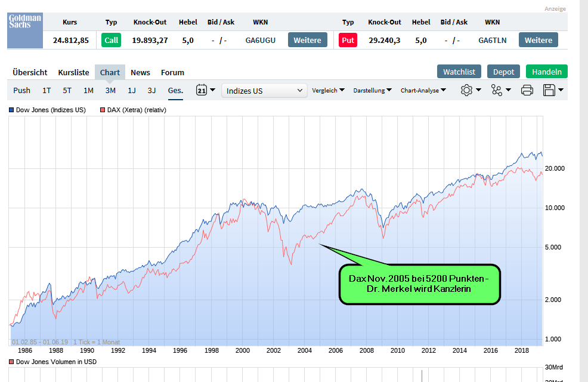Click Weitere next to GA6UGU
Screen dimensions: 588x382
pyautogui.click(x=308, y=40)
